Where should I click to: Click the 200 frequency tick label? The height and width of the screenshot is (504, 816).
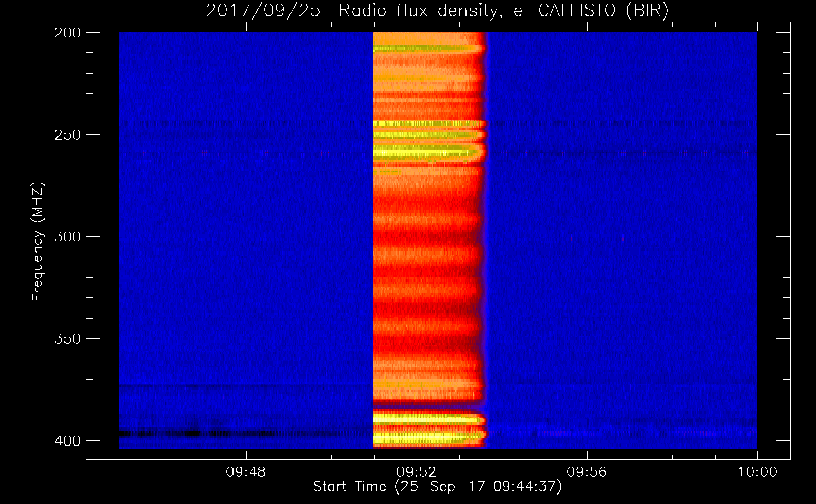(68, 33)
